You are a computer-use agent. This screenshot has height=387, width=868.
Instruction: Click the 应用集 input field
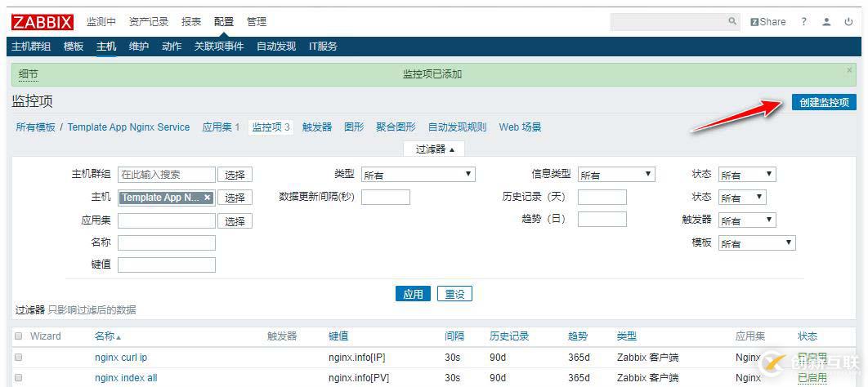167,221
